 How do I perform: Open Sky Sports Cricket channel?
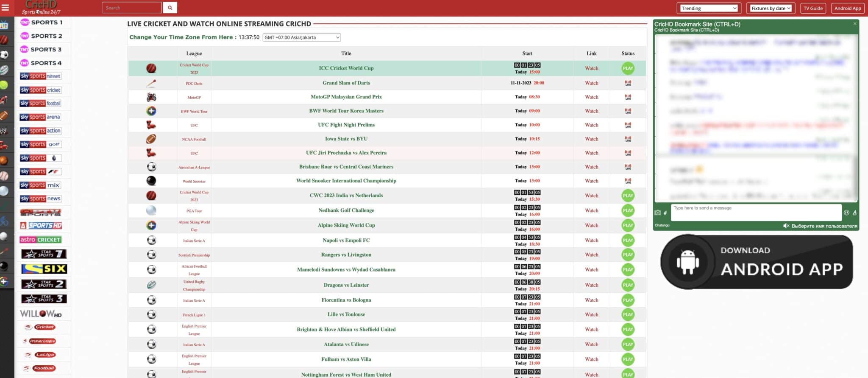pos(41,90)
